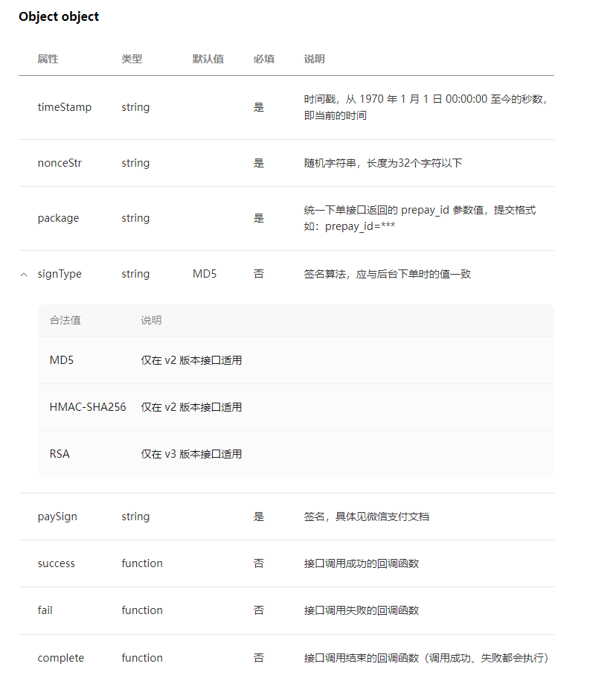Click the package description about prepay_id

(420, 218)
